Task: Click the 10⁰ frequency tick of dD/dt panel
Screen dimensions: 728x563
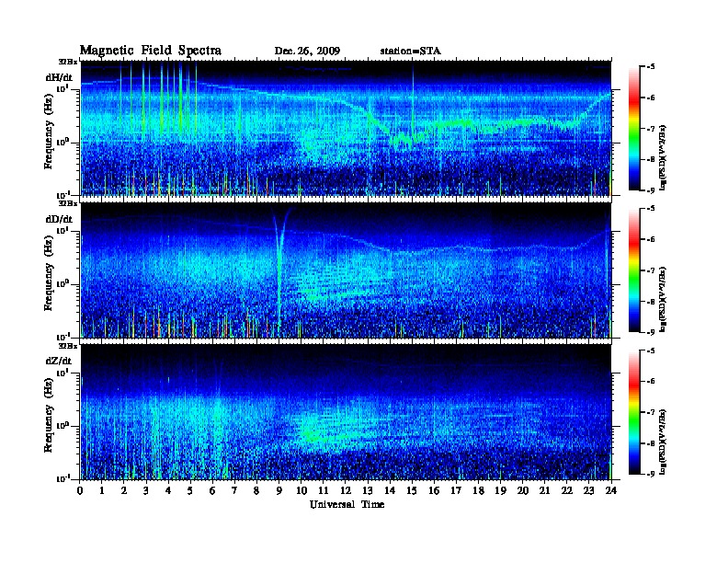Action: [63, 283]
